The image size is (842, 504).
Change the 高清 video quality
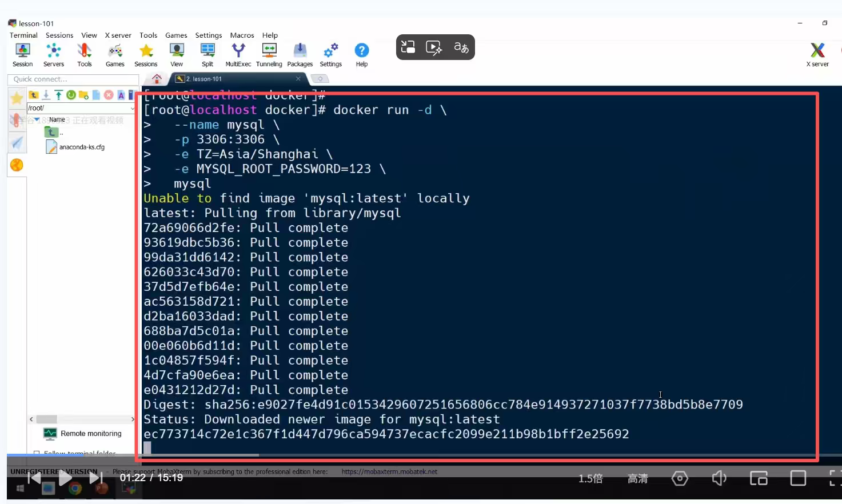point(638,478)
